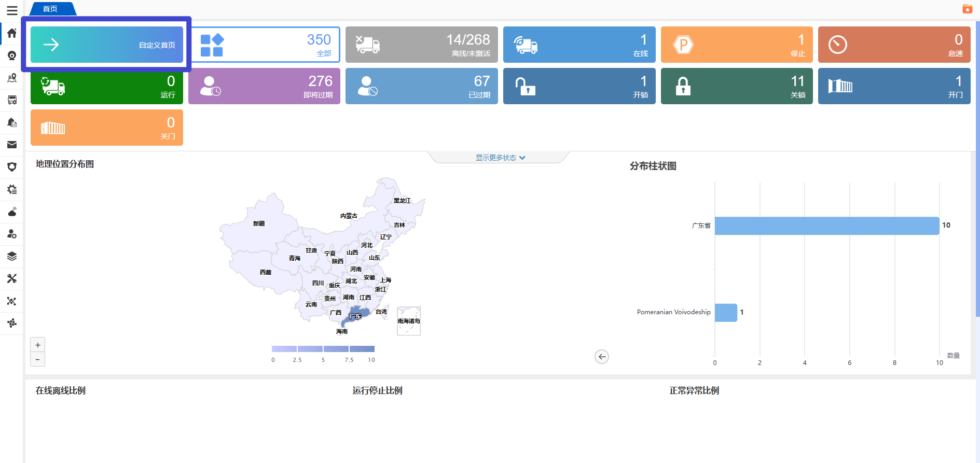Open the layers stack icon in sidebar
The image size is (980, 463).
coord(12,256)
